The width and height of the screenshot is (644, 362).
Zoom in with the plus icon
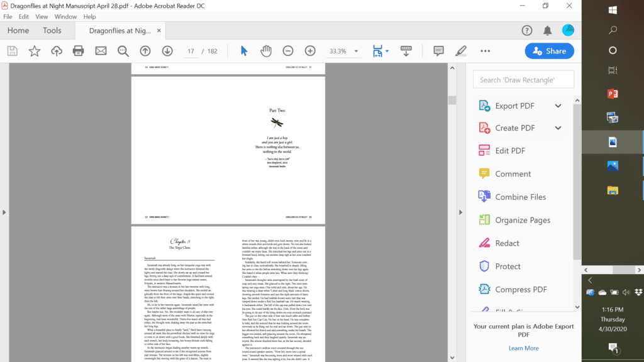coord(310,51)
